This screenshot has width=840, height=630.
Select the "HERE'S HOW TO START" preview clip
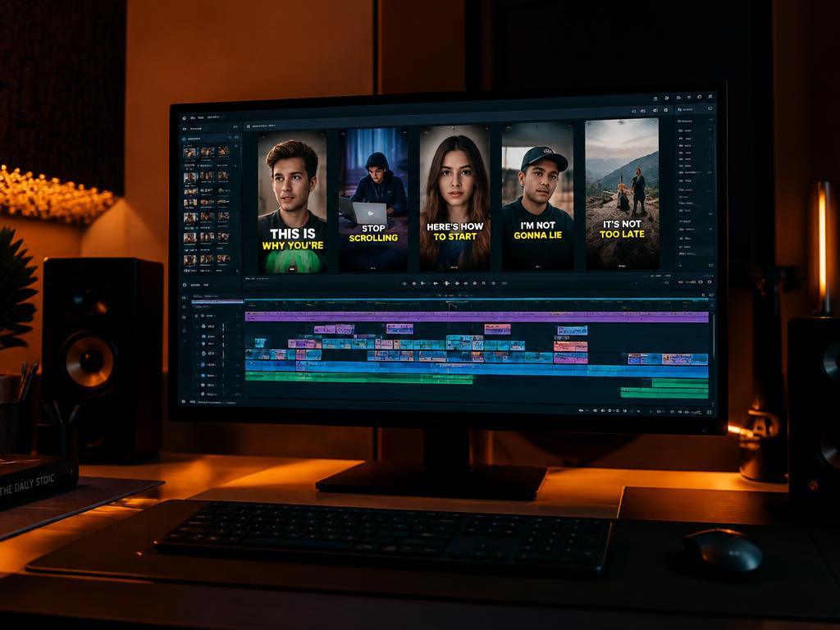click(x=454, y=198)
